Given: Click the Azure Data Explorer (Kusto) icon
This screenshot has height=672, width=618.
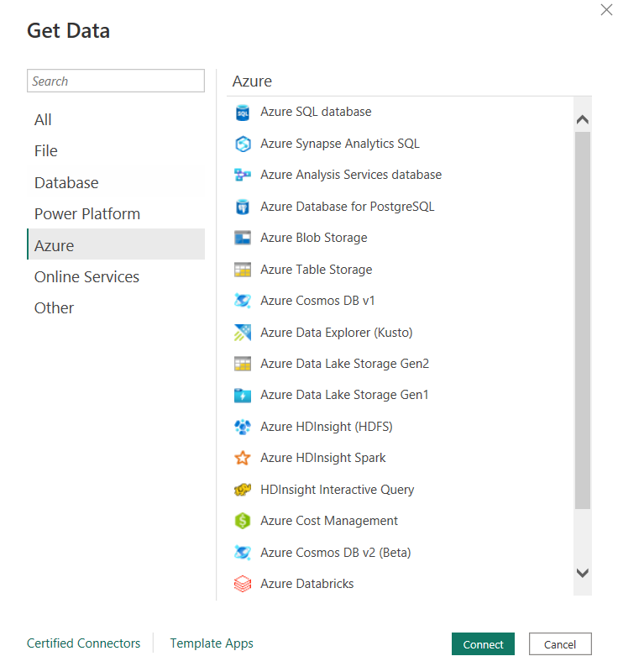Looking at the screenshot, I should pos(243,332).
